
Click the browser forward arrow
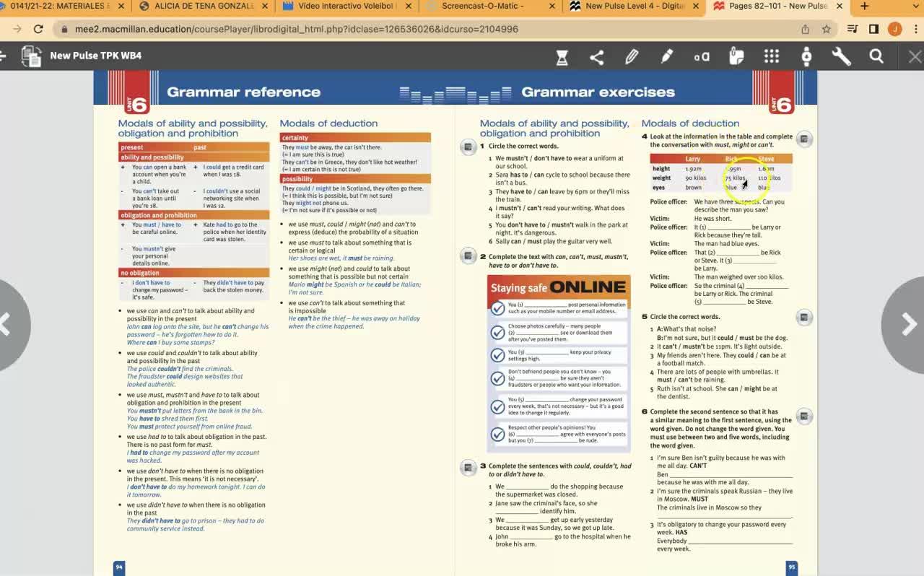click(17, 30)
